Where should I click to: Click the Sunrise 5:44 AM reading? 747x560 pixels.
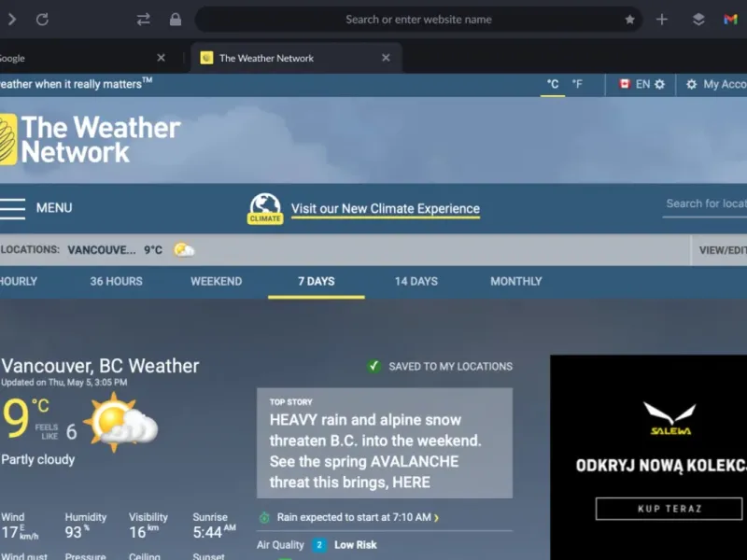[x=215, y=525]
